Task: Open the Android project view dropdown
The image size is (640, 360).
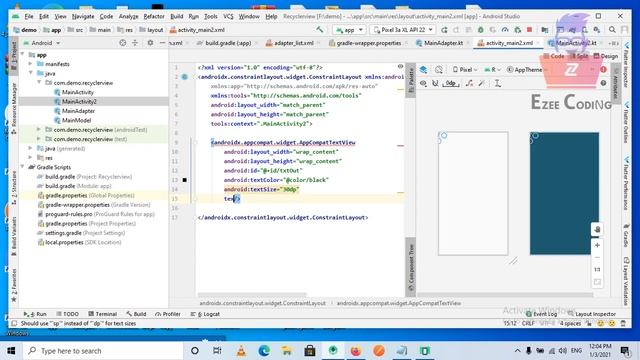Action: (42, 43)
